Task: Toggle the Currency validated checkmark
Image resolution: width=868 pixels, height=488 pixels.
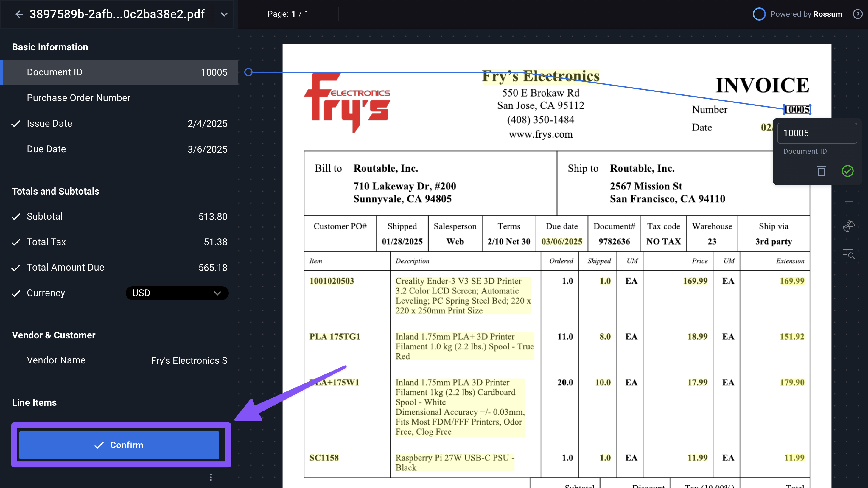Action: 16,293
